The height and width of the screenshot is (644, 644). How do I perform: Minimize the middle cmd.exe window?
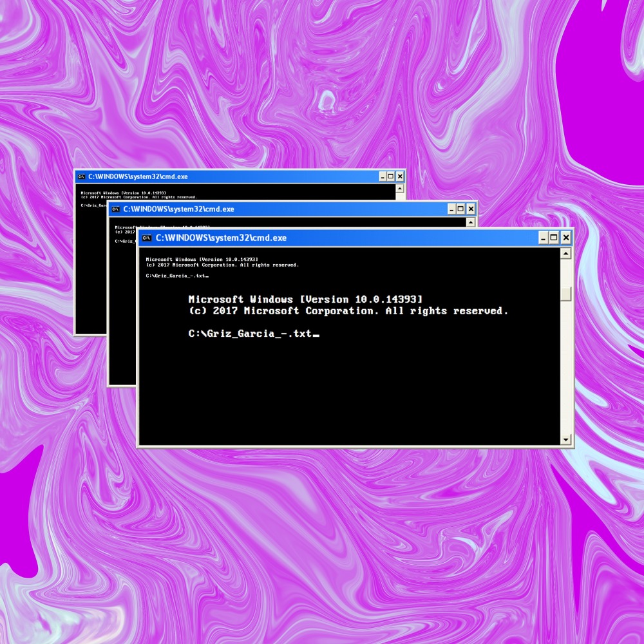452,209
